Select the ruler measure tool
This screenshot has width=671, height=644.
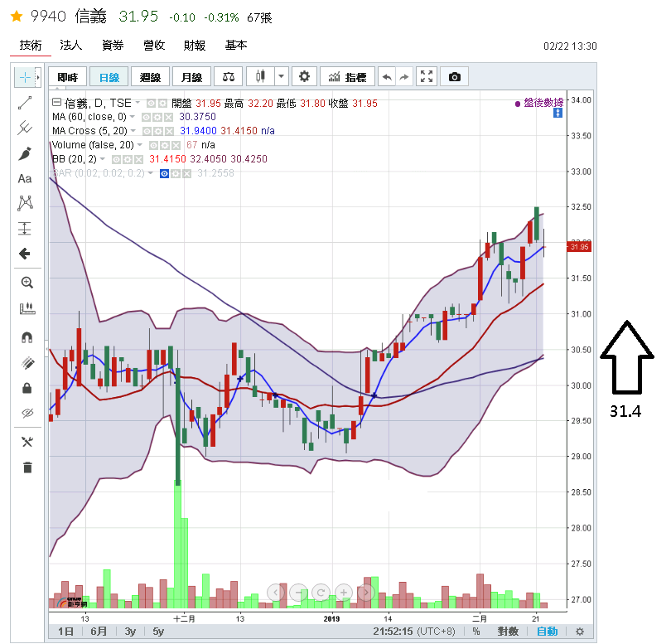click(27, 308)
